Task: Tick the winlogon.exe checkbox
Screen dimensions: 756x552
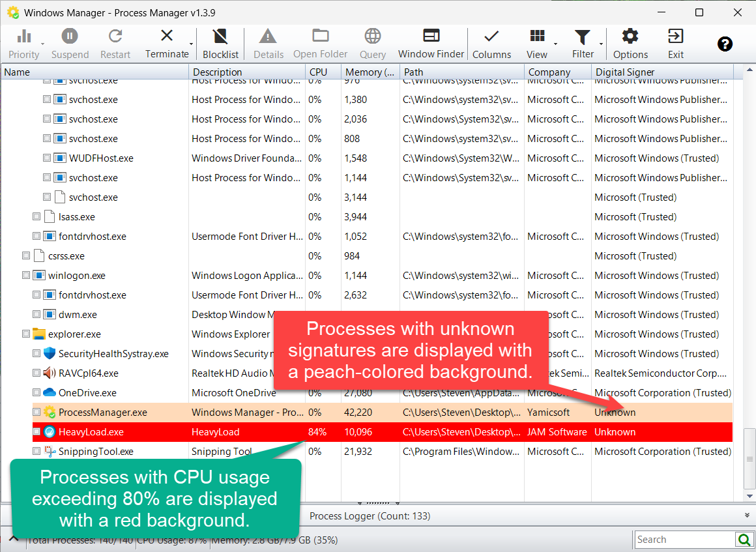Action: (x=26, y=275)
